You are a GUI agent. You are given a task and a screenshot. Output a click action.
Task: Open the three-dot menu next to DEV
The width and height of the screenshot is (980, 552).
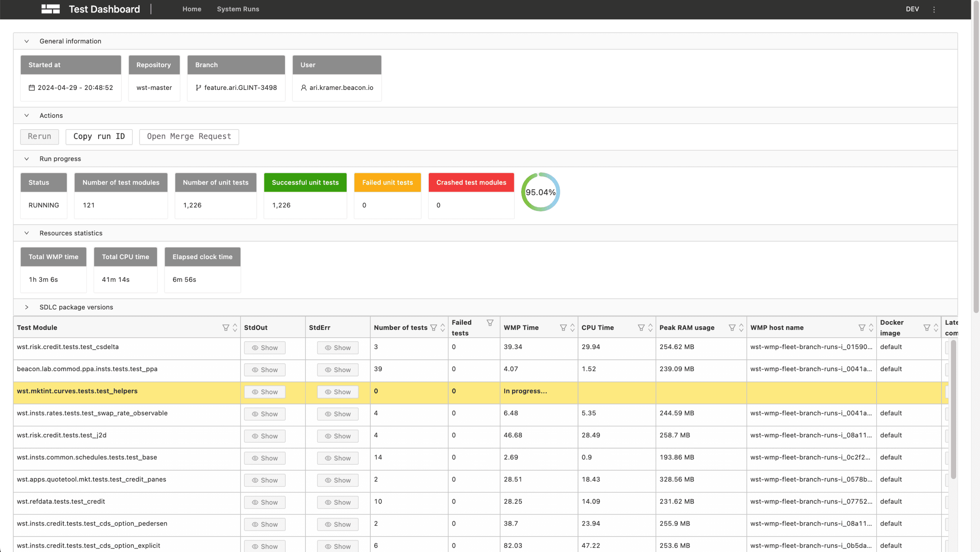click(934, 9)
